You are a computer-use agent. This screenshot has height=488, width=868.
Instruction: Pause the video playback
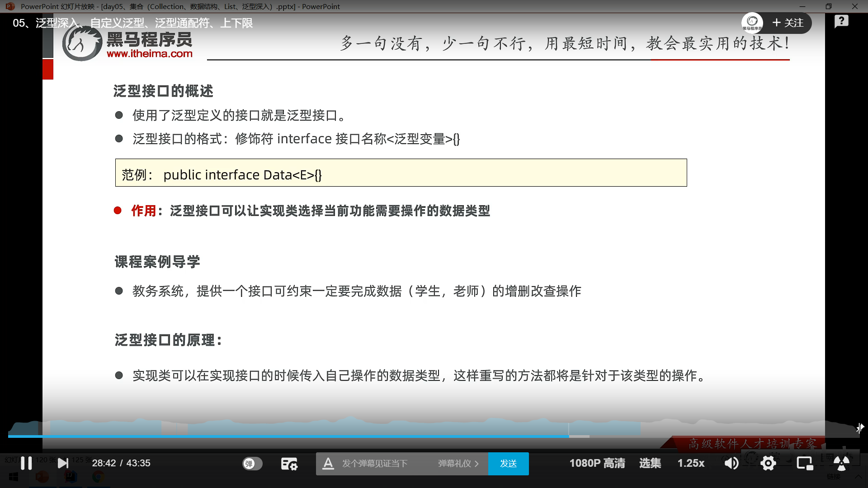[x=26, y=463]
